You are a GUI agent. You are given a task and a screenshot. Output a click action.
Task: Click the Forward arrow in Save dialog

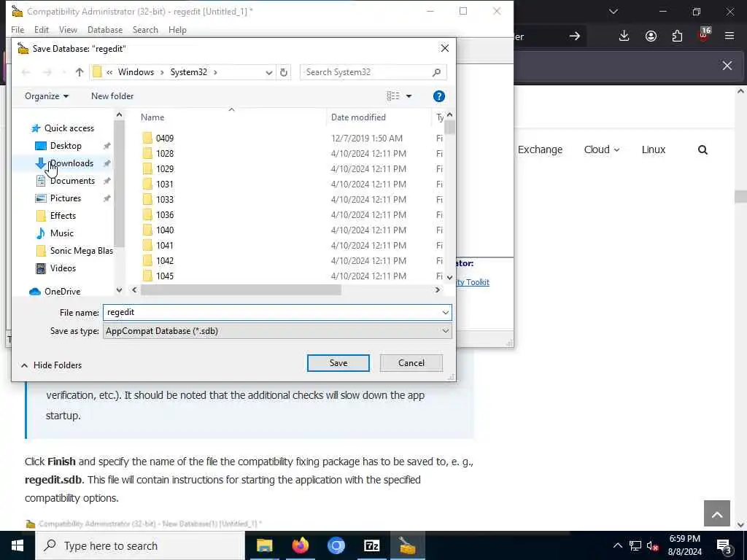[x=47, y=72]
